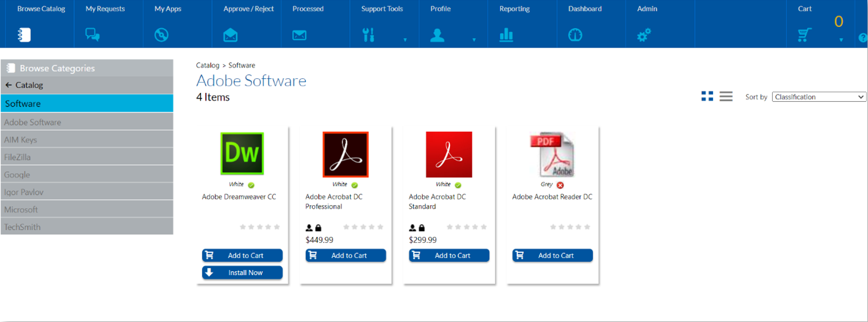Screen dimensions: 868x322
Task: Go back to Catalog in sidebar
Action: (24, 85)
